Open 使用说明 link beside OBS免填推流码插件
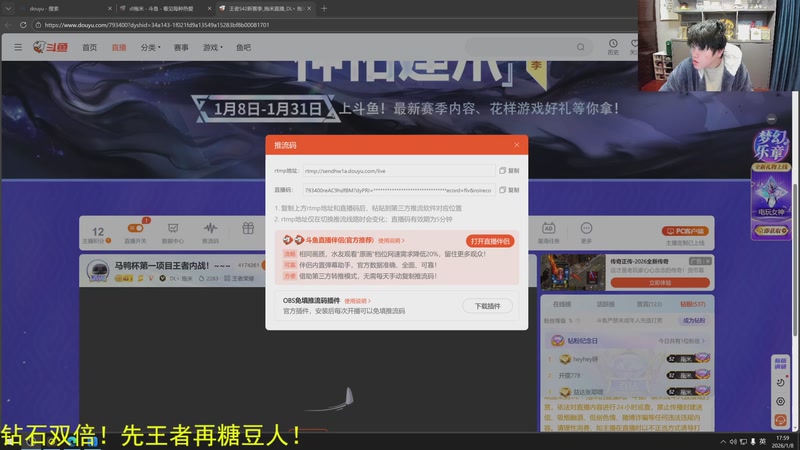 (357, 301)
